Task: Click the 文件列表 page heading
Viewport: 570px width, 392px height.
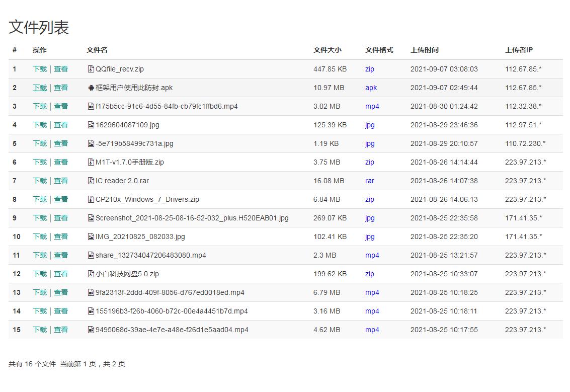Action: point(39,27)
